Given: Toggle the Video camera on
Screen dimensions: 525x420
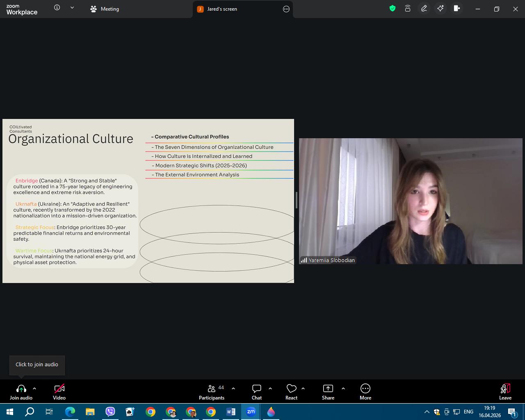Looking at the screenshot, I should tap(59, 392).
